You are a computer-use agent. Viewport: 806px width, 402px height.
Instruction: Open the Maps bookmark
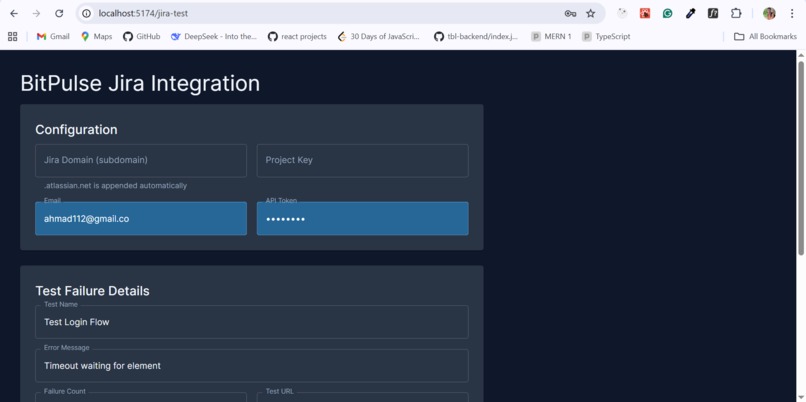[x=97, y=36]
